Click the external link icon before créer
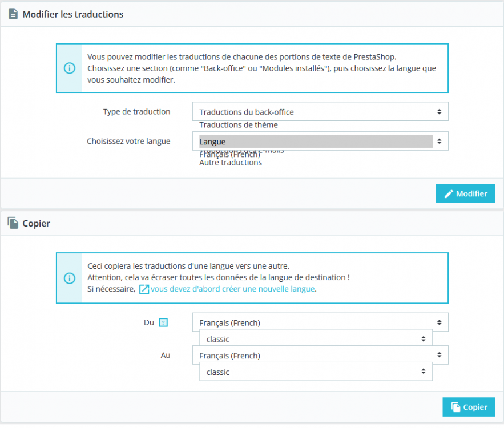The image size is (504, 428). point(144,289)
